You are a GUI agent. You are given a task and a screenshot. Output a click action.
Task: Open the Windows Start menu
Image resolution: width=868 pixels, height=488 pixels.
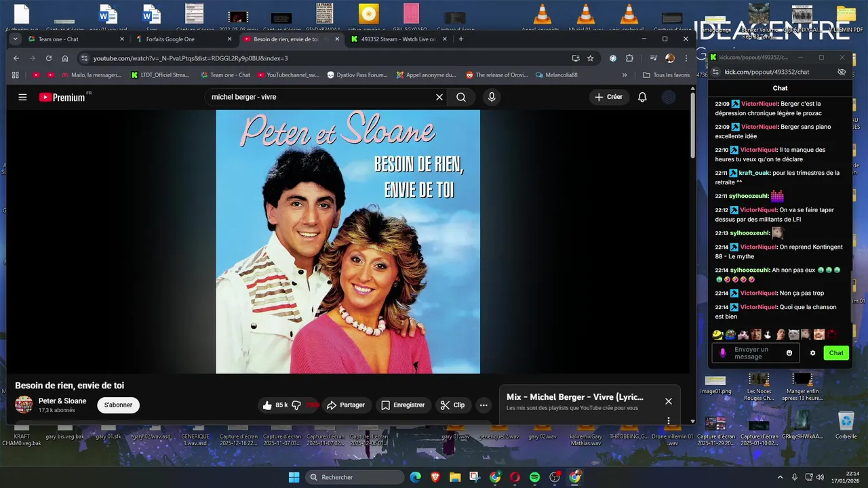pos(294,477)
